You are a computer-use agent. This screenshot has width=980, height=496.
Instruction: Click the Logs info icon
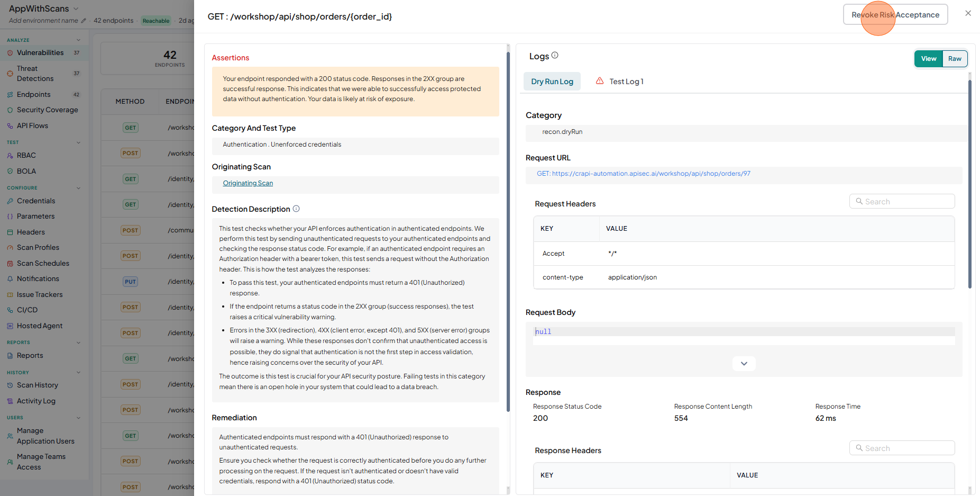coord(555,55)
